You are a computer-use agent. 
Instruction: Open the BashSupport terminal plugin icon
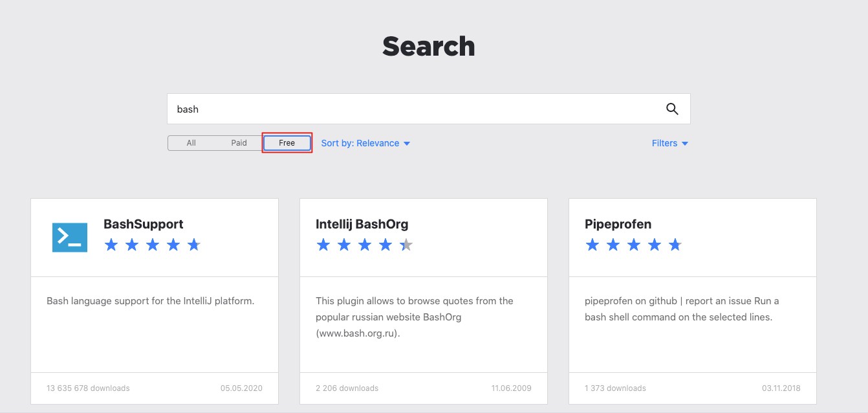tap(70, 237)
